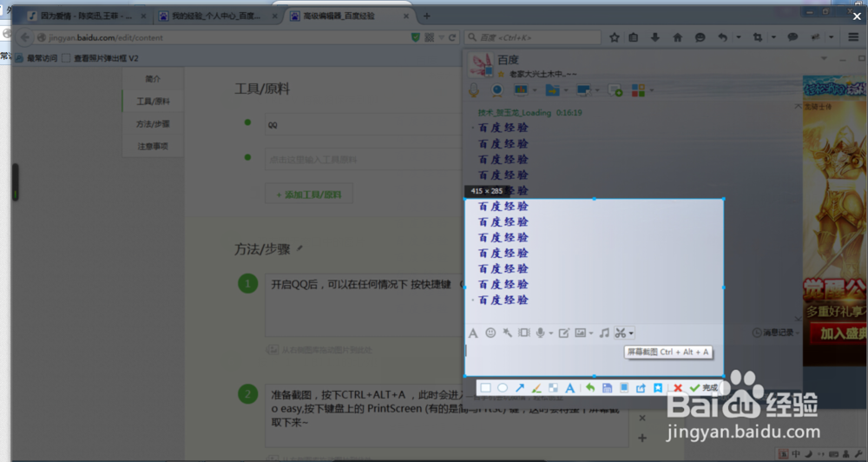Open a new browser tab
The height and width of the screenshot is (462, 868).
(x=426, y=16)
